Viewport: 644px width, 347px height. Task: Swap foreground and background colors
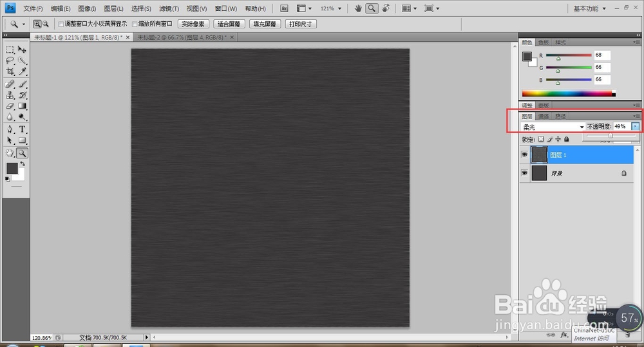pos(23,164)
